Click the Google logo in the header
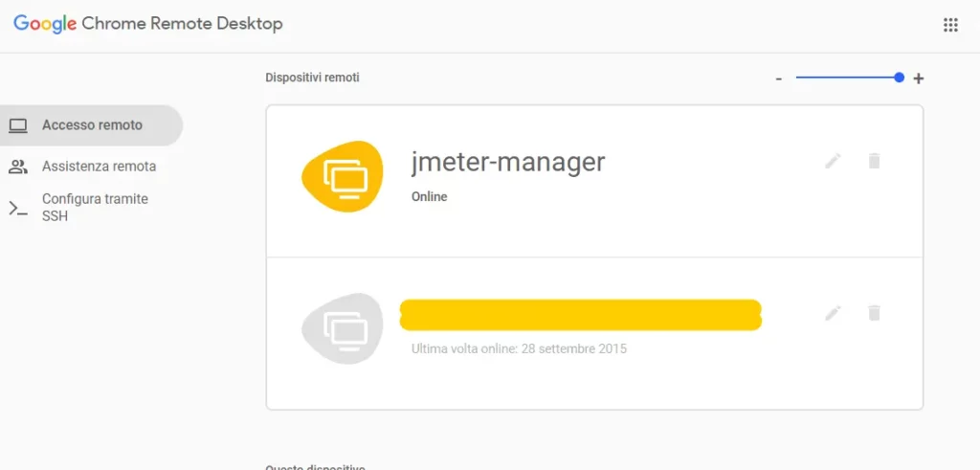This screenshot has width=980, height=470. click(x=45, y=24)
